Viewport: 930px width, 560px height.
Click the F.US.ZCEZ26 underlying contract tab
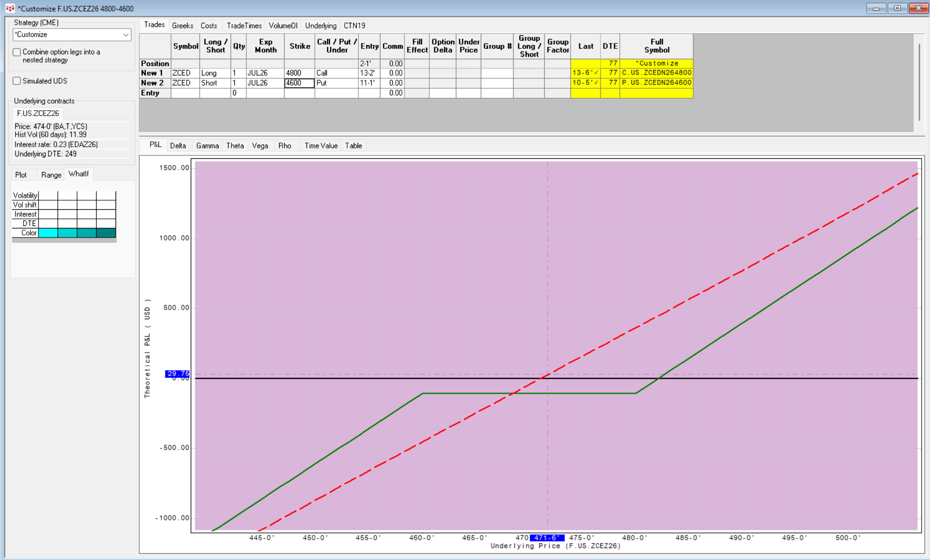tap(38, 113)
